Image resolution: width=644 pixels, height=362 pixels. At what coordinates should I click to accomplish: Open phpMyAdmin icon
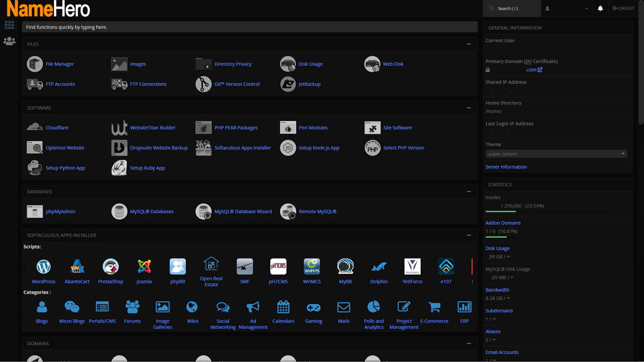35,212
